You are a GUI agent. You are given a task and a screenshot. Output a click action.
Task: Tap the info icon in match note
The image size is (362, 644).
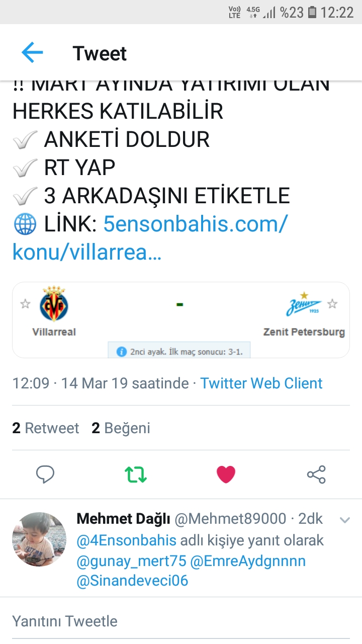pos(121,352)
